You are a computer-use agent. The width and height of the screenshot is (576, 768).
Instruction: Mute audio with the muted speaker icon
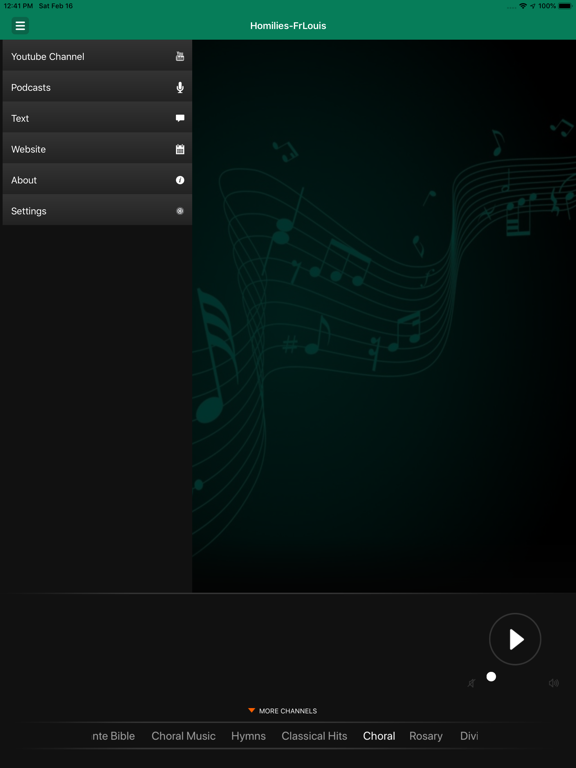pos(471,683)
